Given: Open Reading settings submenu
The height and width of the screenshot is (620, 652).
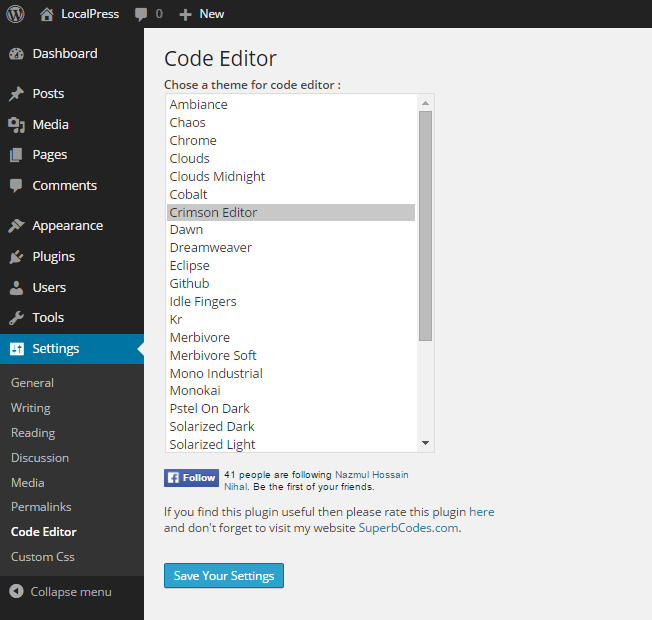Looking at the screenshot, I should click(33, 433).
